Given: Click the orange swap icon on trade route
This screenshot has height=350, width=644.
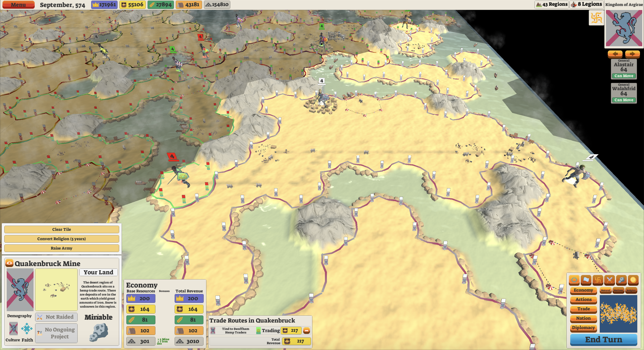Looking at the screenshot, I should [x=307, y=331].
